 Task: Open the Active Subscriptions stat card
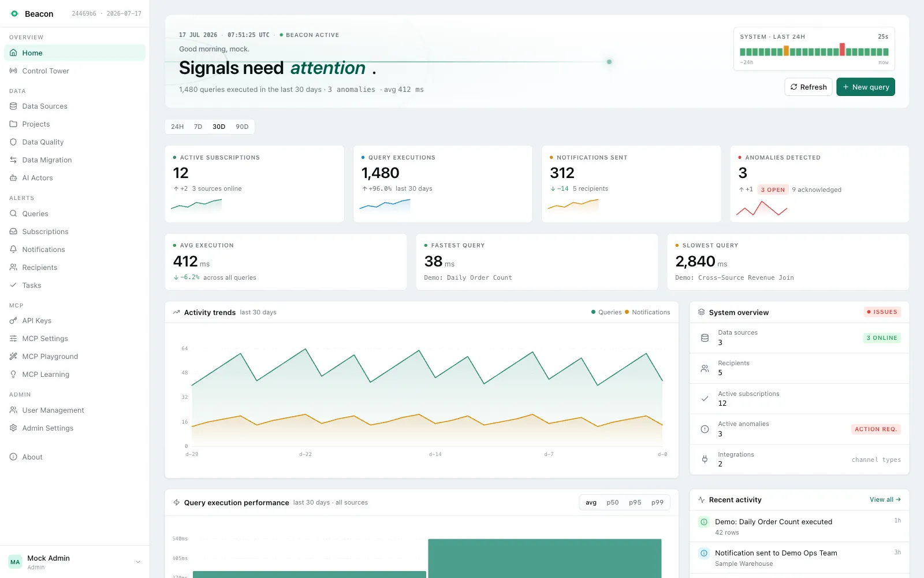point(255,184)
